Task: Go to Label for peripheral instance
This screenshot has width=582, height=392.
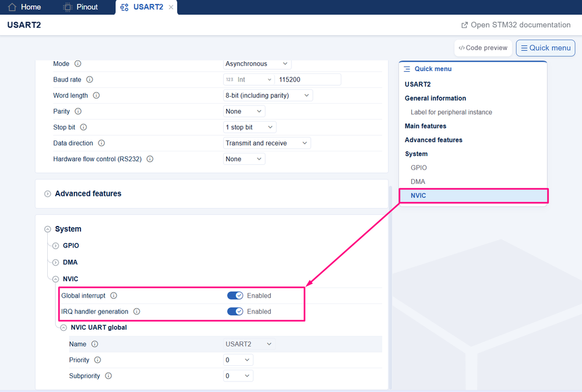Action: (x=452, y=112)
